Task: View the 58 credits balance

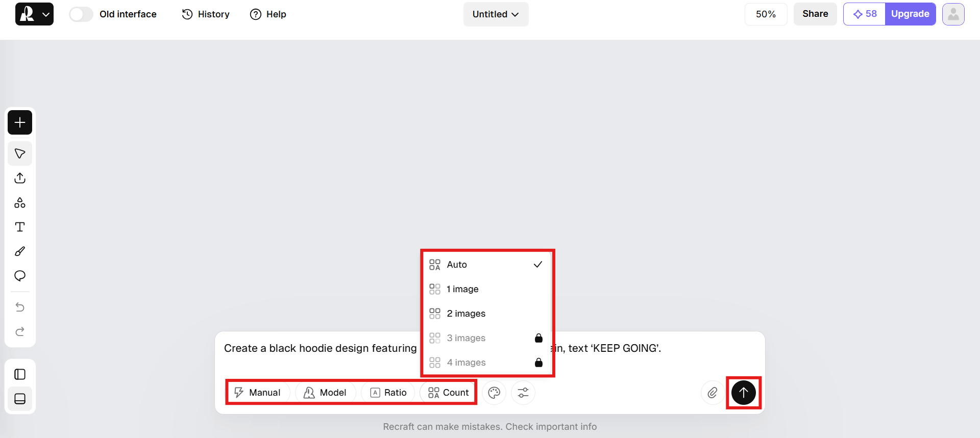Action: [865, 14]
